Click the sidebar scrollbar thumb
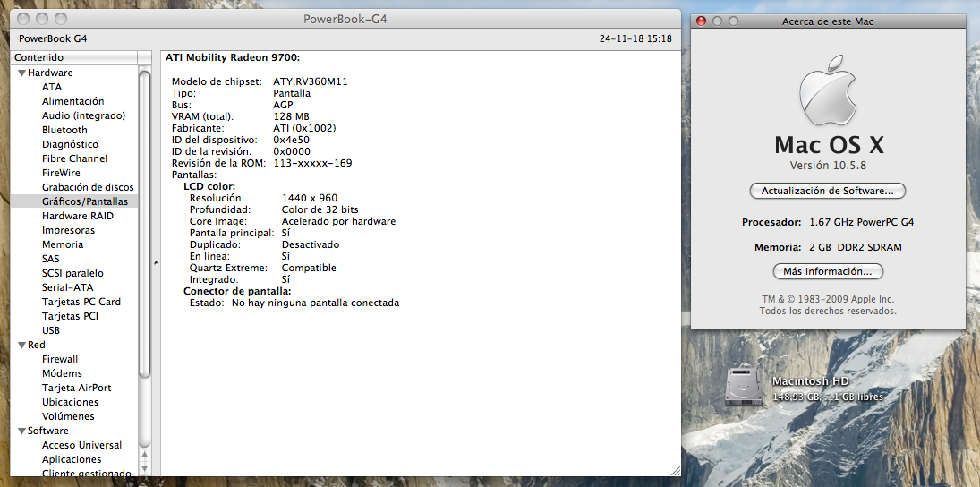The width and height of the screenshot is (980, 487). [144, 224]
